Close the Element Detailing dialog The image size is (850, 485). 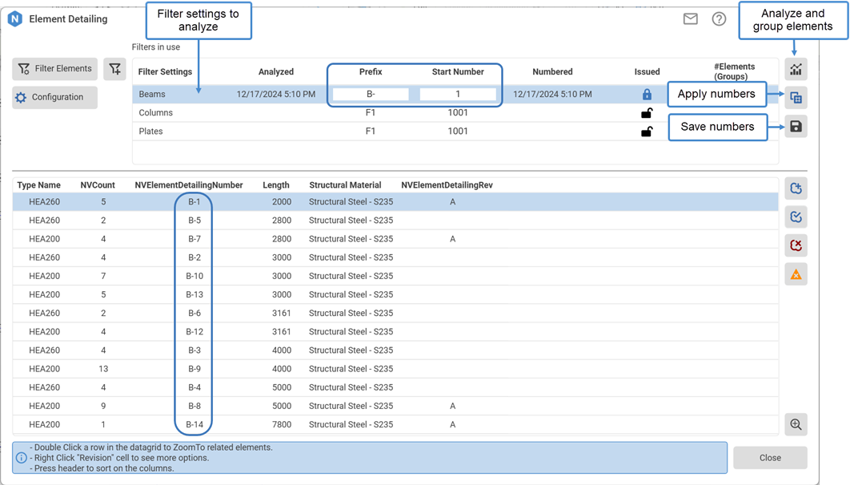tap(770, 458)
